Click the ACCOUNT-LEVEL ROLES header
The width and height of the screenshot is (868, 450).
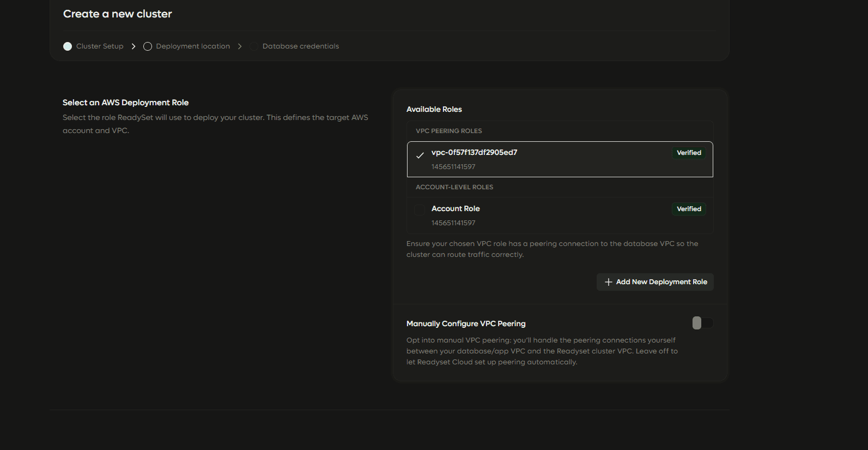click(x=454, y=187)
